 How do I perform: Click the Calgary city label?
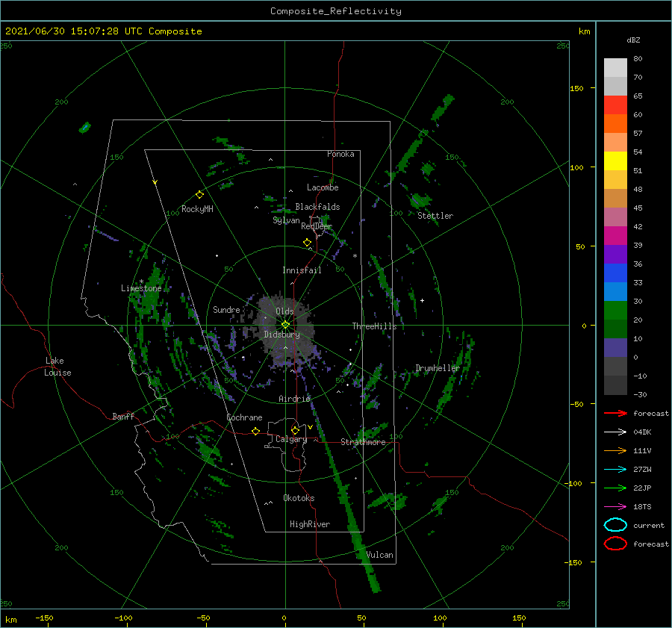pos(291,439)
